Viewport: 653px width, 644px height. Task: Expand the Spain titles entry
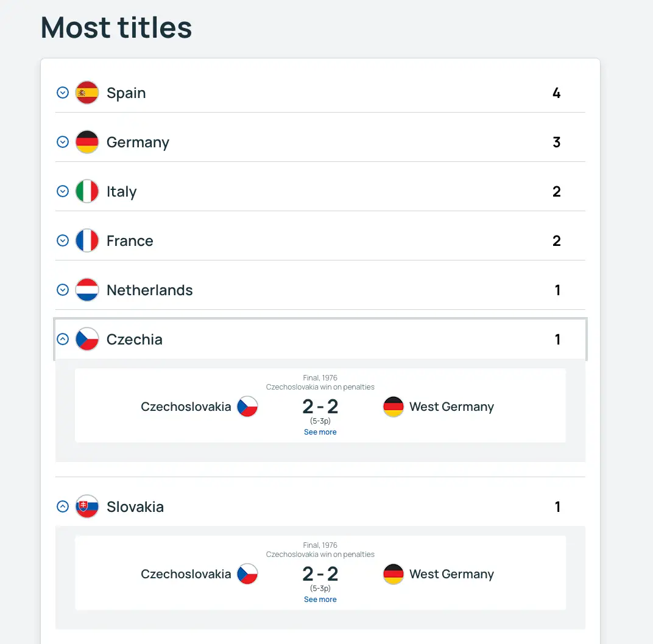(x=62, y=93)
